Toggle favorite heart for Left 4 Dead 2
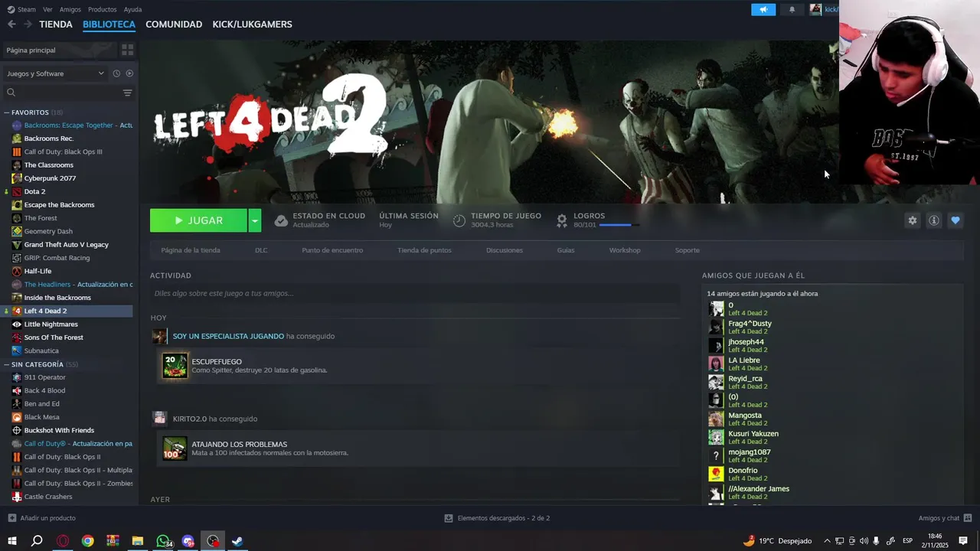The height and width of the screenshot is (551, 980). 955,220
